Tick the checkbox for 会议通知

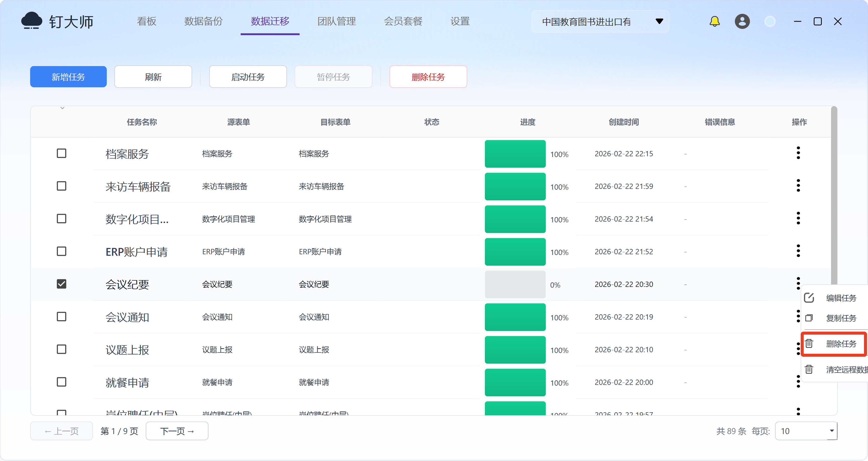coord(61,317)
